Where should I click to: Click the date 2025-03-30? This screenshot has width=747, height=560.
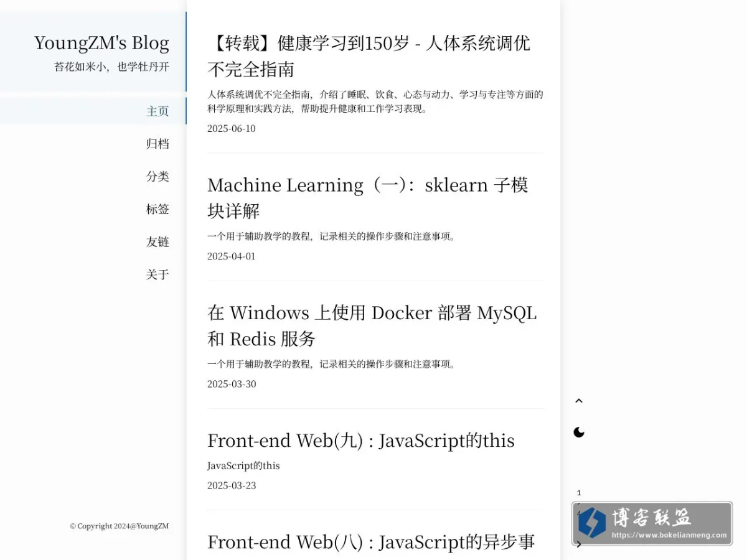(232, 384)
